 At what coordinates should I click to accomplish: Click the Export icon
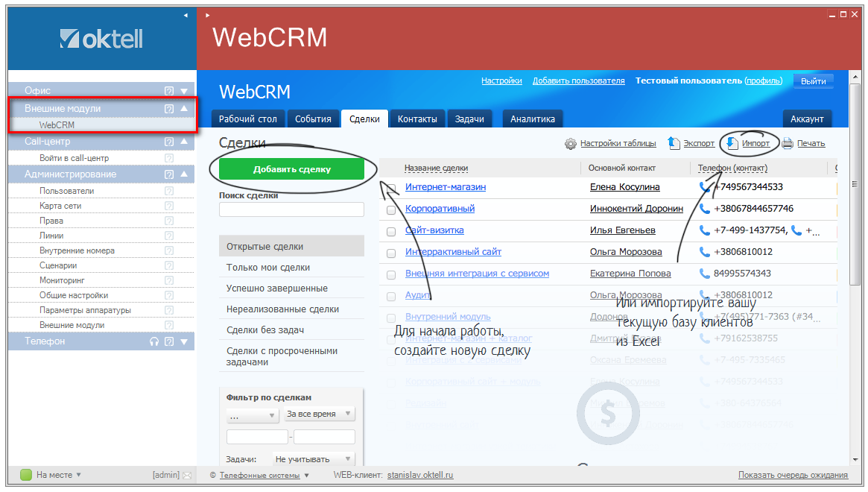[674, 143]
